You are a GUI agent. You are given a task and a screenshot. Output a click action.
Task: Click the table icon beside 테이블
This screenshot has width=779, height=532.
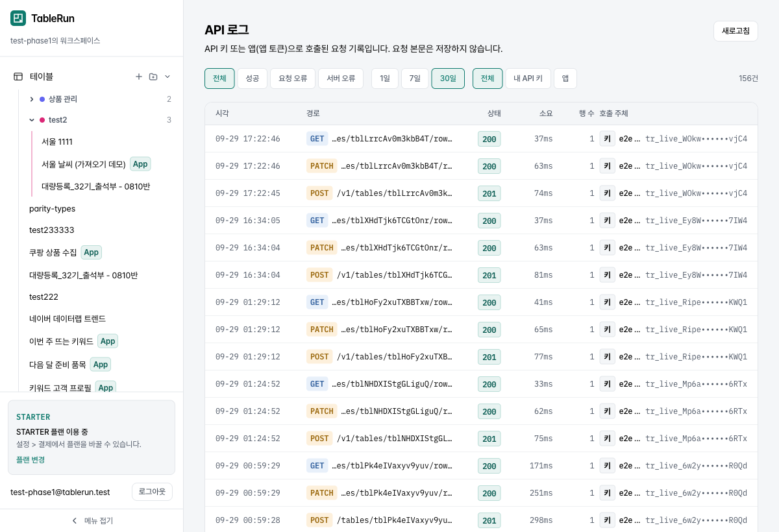pos(18,77)
